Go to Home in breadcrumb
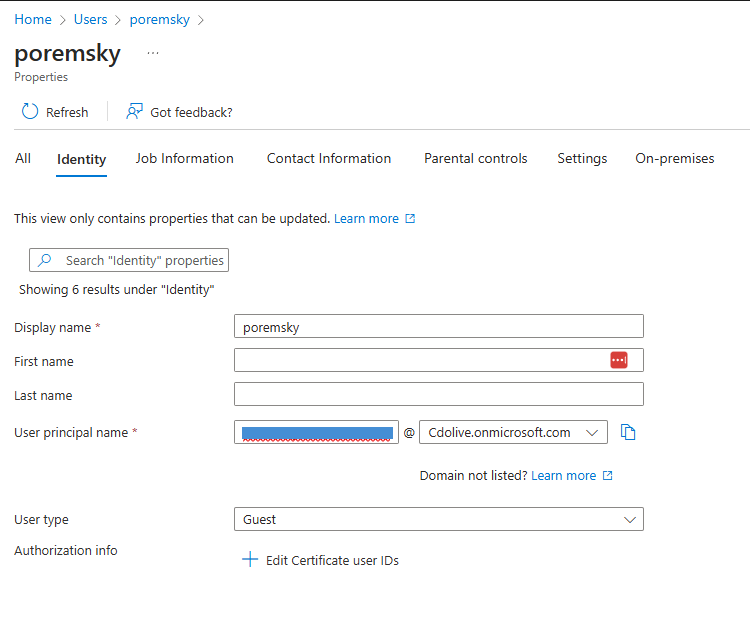Viewport: 750px width, 631px height. click(33, 20)
